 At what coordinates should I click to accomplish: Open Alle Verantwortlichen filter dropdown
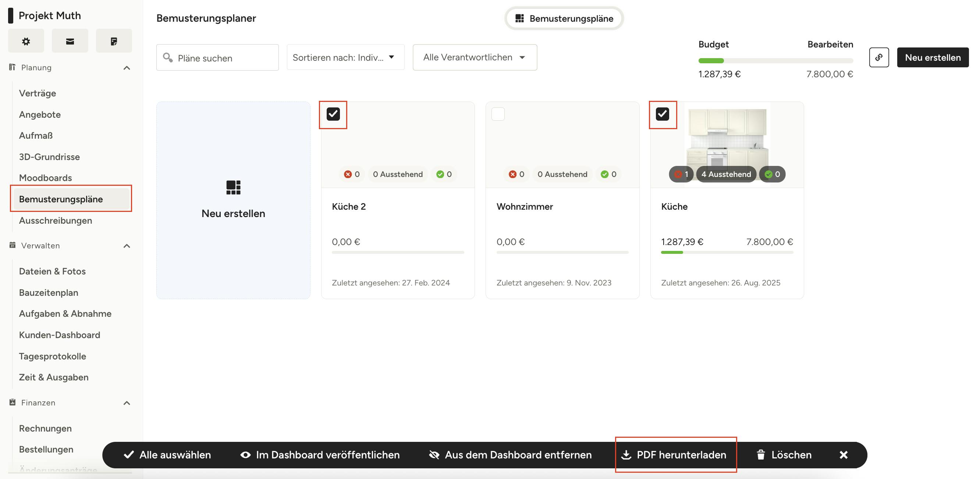pos(475,57)
